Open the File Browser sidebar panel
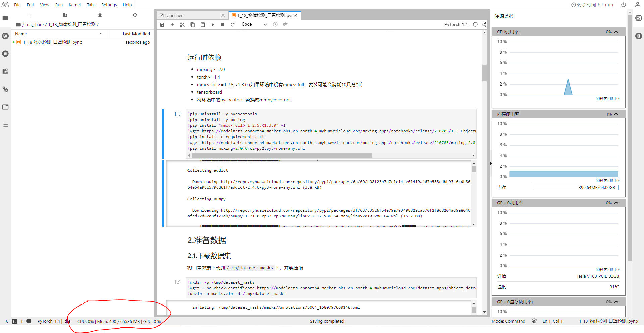 5,18
